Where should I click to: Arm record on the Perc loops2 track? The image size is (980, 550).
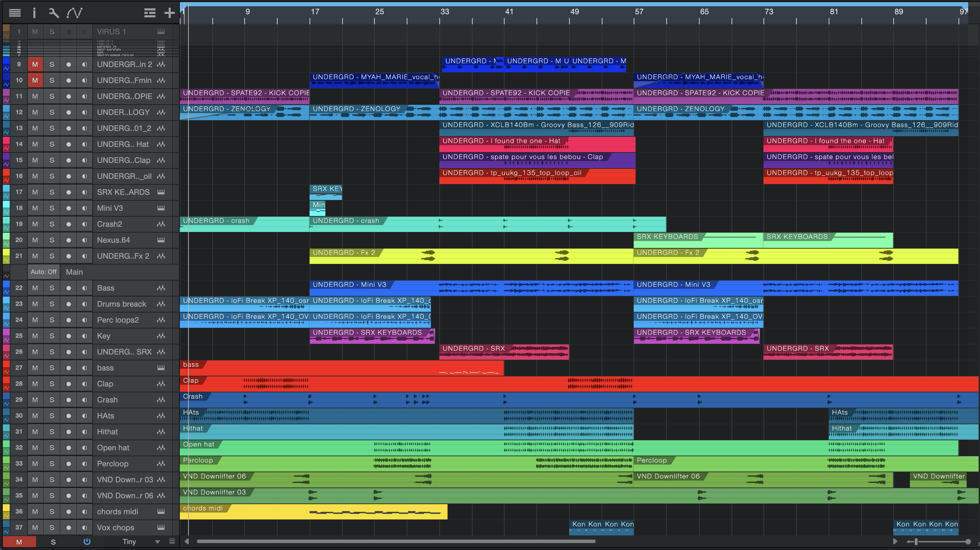click(68, 320)
